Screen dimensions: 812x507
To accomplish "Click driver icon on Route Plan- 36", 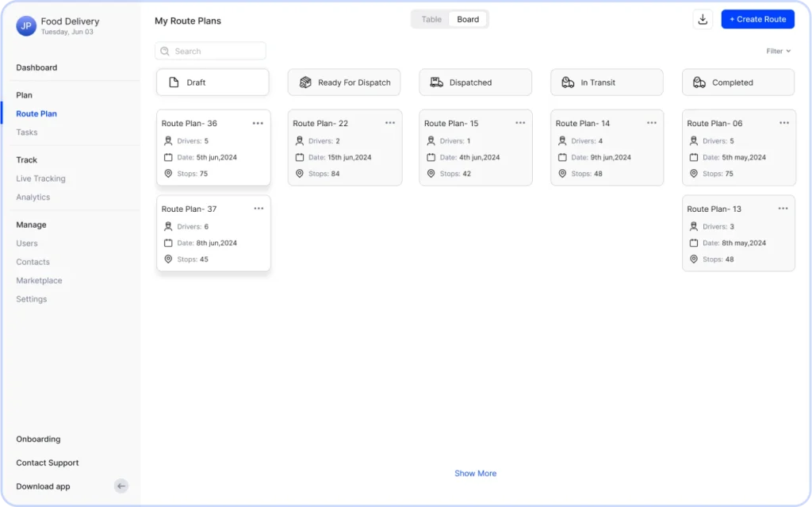I will tap(168, 140).
